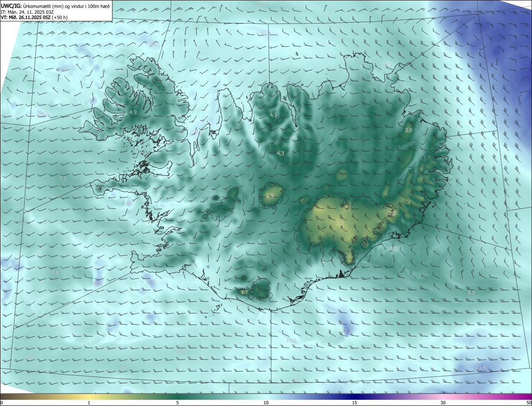Click the colorbar tick label 1
The image size is (532, 406).
click(x=89, y=403)
